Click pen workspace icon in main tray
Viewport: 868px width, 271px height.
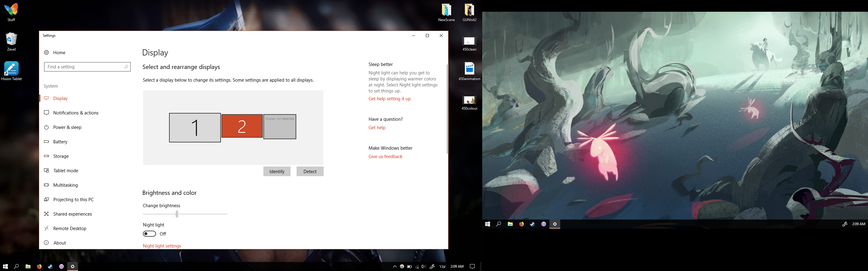tap(432, 266)
